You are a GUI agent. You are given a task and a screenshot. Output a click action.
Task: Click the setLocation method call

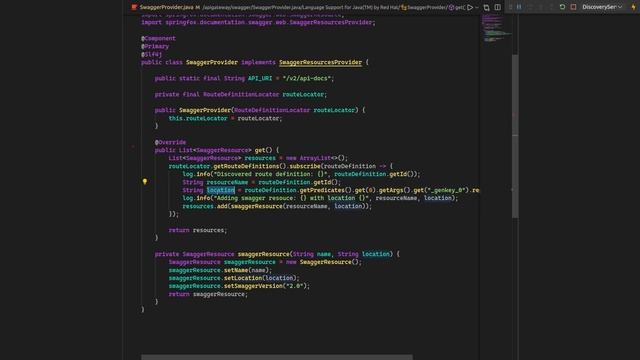pyautogui.click(x=243, y=278)
